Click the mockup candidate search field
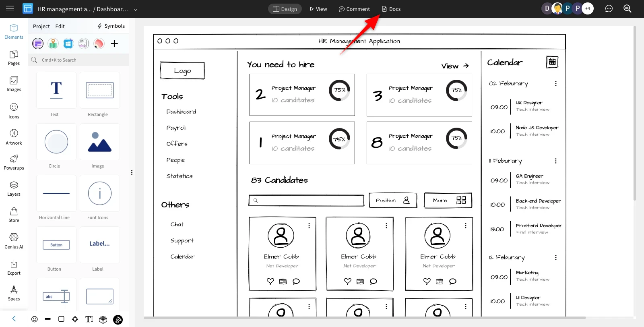Screen dimensions: 644x327 (306, 201)
